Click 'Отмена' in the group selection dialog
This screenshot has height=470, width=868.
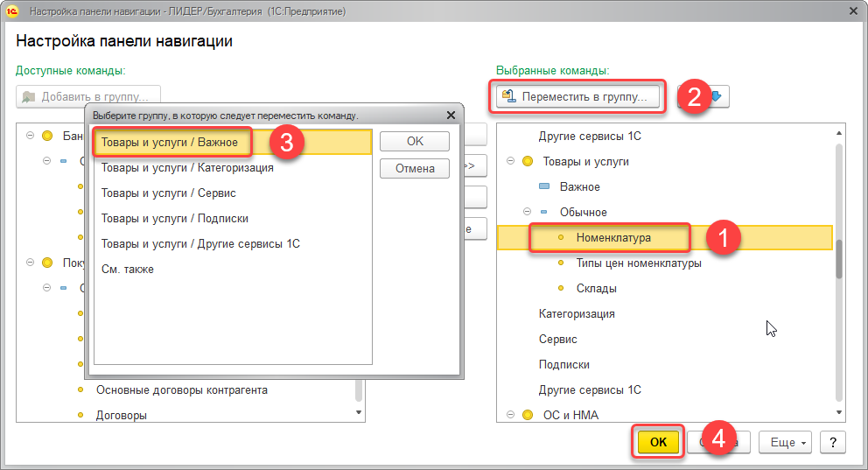[415, 168]
